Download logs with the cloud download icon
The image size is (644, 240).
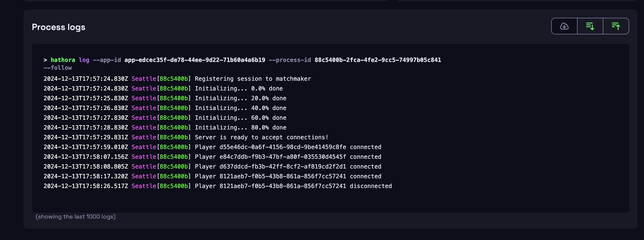pyautogui.click(x=564, y=26)
